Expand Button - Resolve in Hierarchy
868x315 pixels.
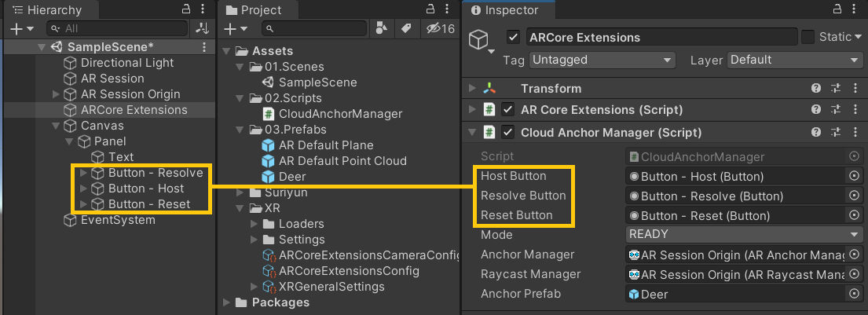point(83,173)
